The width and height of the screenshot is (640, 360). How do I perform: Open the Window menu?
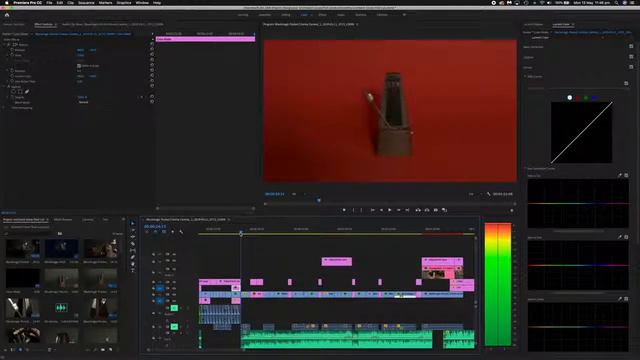142,3
